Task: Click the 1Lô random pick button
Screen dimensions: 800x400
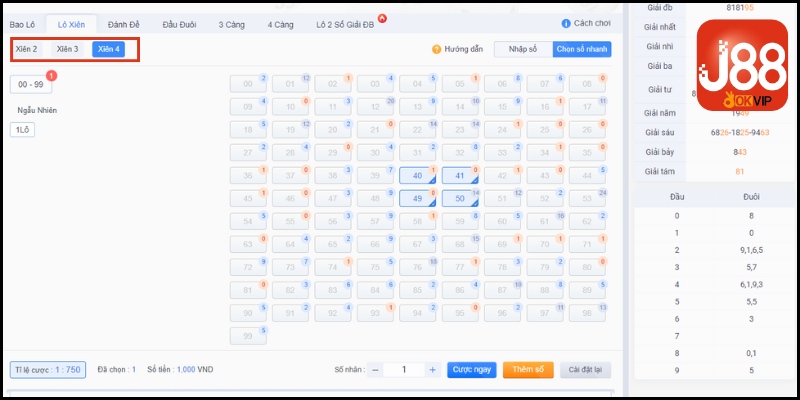Action: [21, 130]
